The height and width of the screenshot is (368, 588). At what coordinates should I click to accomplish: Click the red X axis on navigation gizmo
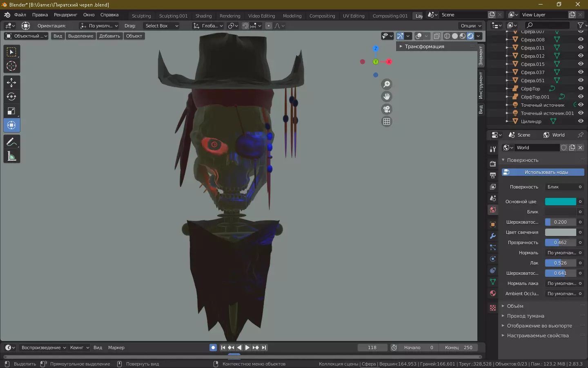click(389, 62)
